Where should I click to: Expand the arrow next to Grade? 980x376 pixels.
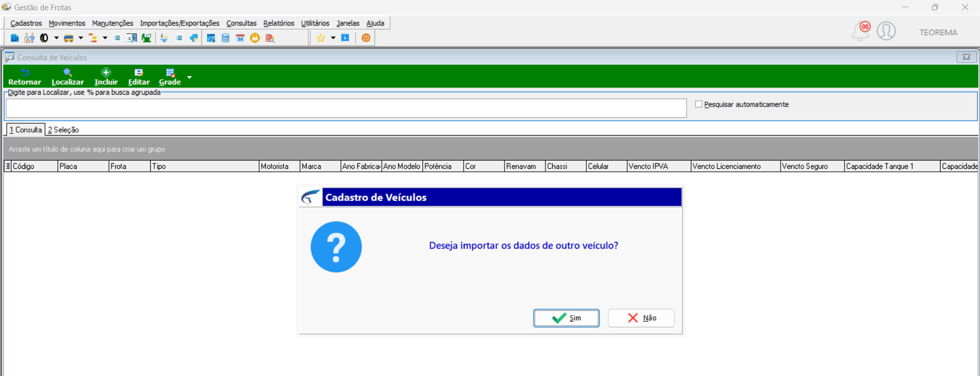(x=189, y=77)
